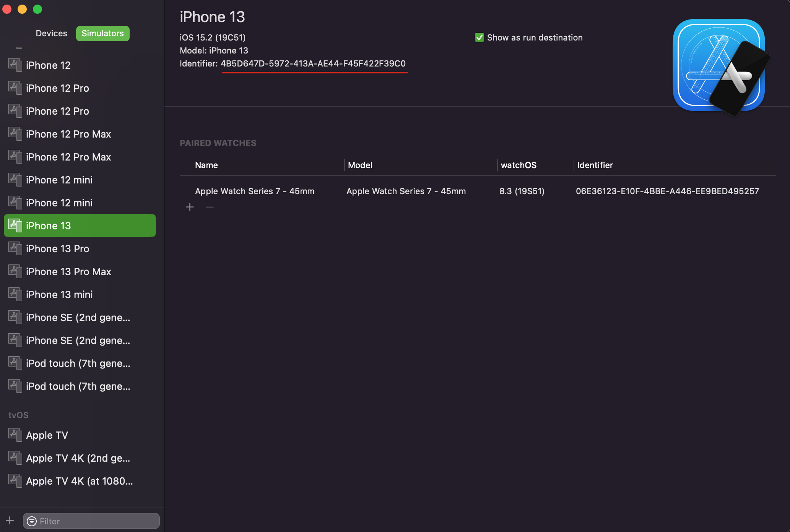
Task: Click the tvOS section header
Action: [x=18, y=415]
